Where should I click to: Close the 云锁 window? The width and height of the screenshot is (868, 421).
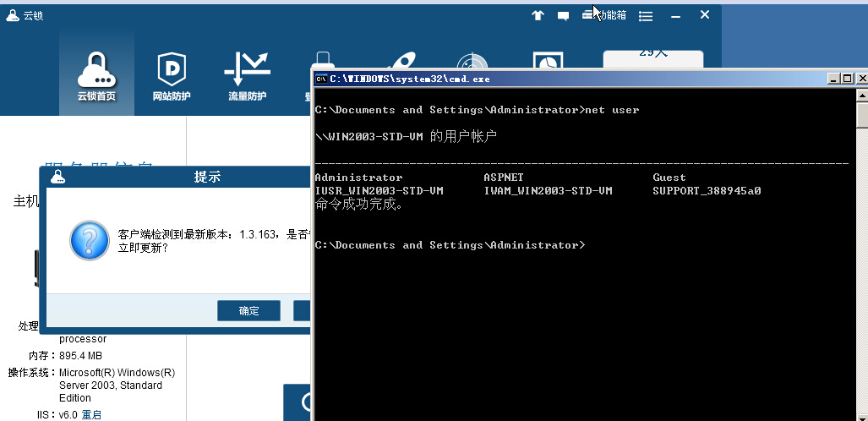[x=705, y=15]
